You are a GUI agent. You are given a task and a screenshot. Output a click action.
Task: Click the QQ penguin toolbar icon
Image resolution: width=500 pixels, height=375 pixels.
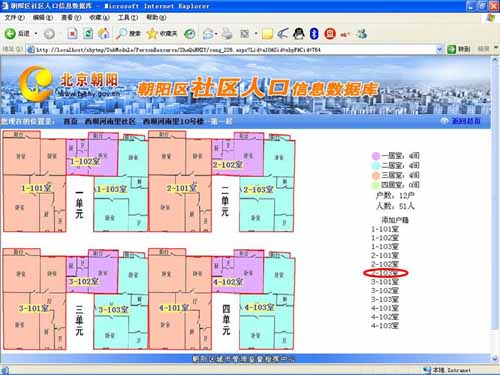click(299, 34)
